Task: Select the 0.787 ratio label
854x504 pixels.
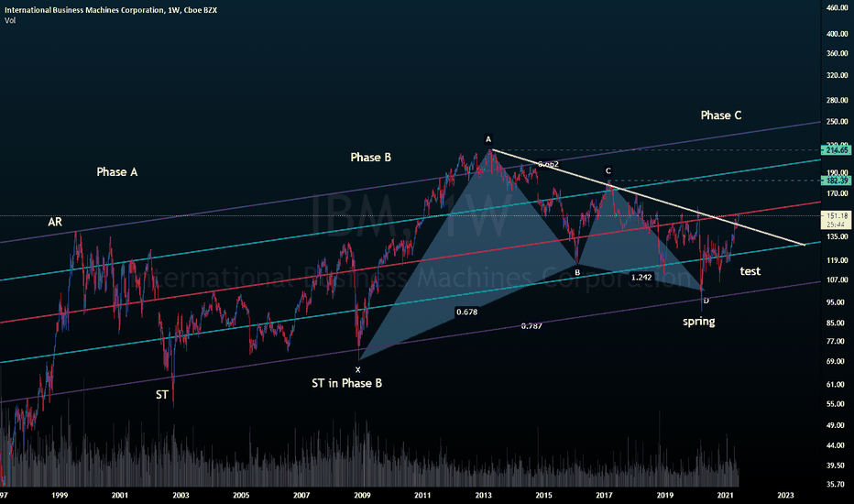Action: tap(531, 326)
